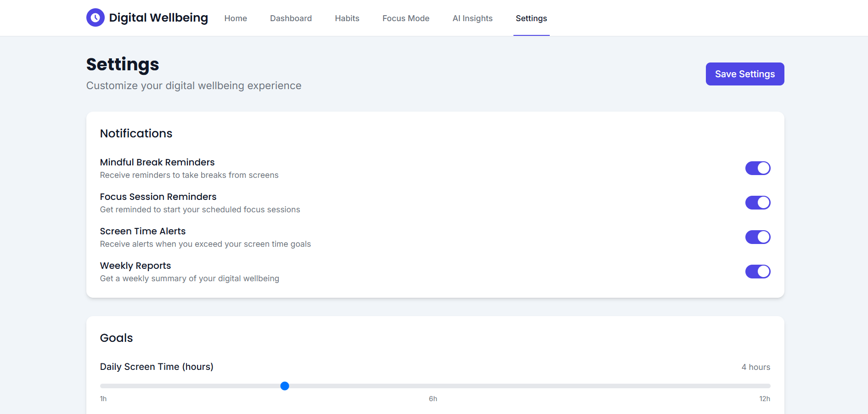The height and width of the screenshot is (414, 868).
Task: Turn off Focus Session Reminders
Action: (x=758, y=203)
